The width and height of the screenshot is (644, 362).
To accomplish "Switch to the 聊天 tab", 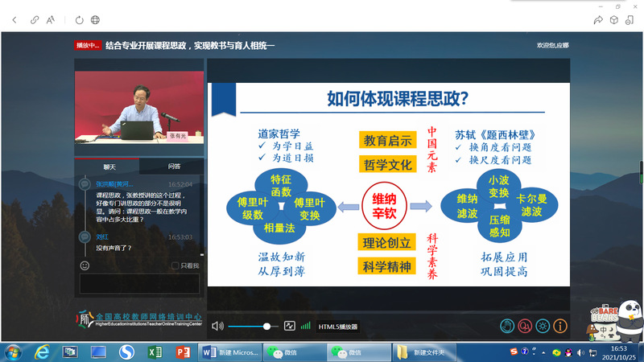I will tap(109, 167).
